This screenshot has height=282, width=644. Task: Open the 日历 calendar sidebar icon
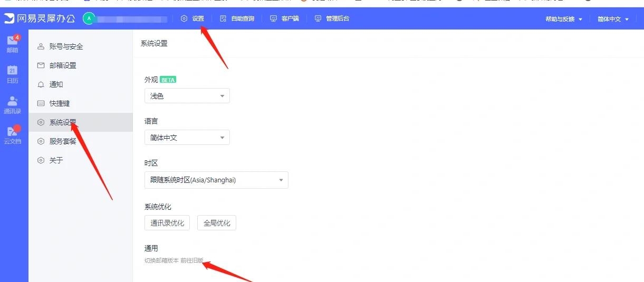[12, 75]
